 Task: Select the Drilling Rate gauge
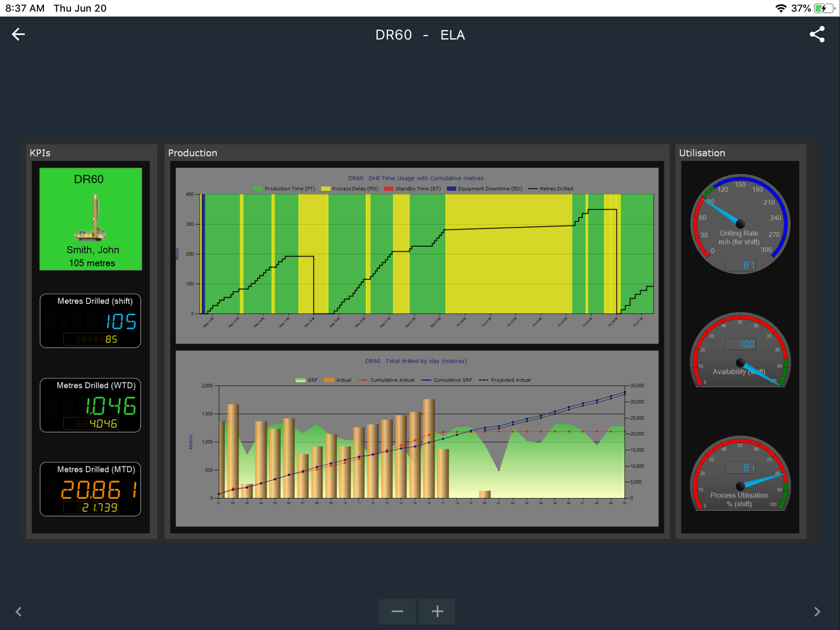(x=740, y=224)
